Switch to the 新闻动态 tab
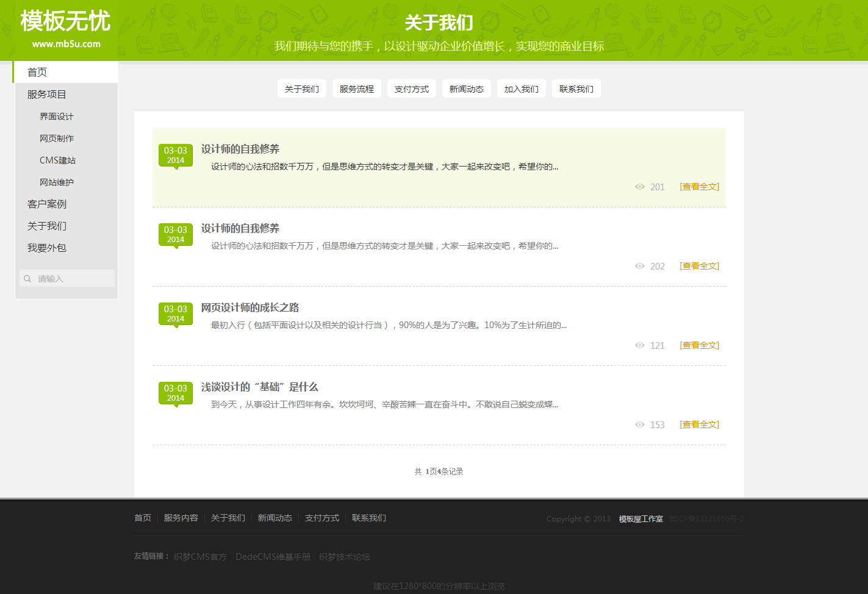 [466, 89]
